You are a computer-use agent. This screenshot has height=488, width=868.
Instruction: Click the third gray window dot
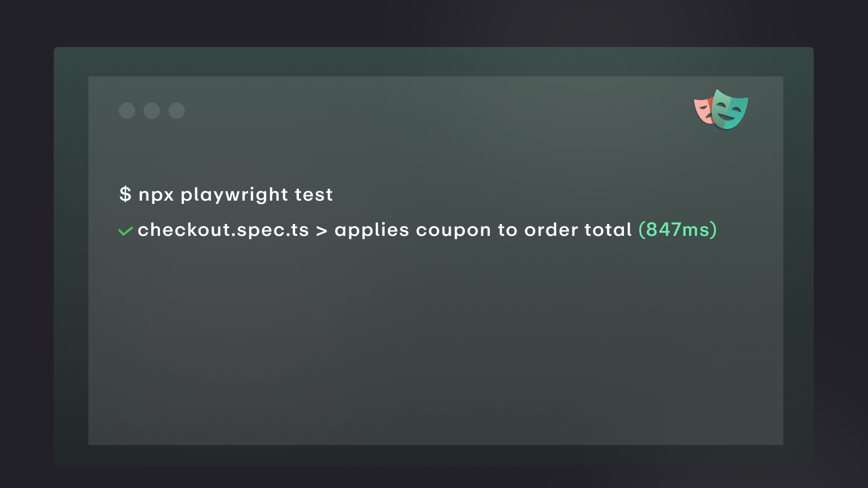coord(177,111)
